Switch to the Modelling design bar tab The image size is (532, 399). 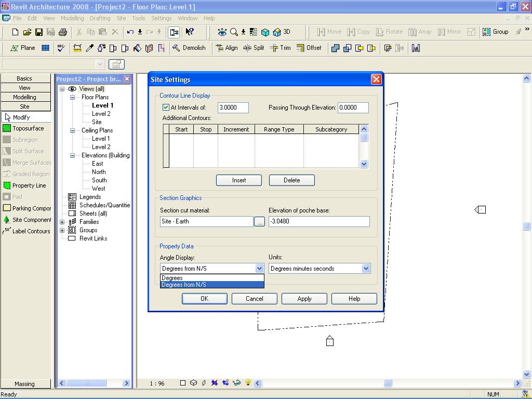[24, 97]
